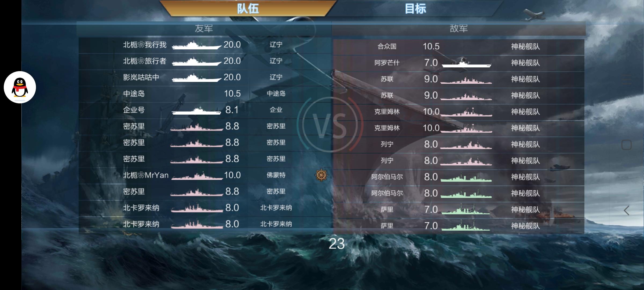Switch to the 队伍 tab
The image size is (644, 290).
(x=248, y=8)
